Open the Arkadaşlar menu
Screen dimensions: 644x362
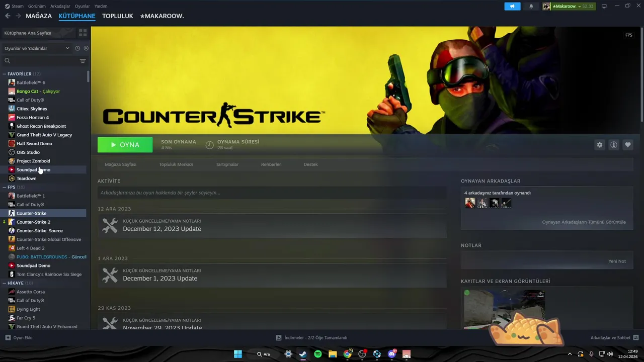coord(60,6)
